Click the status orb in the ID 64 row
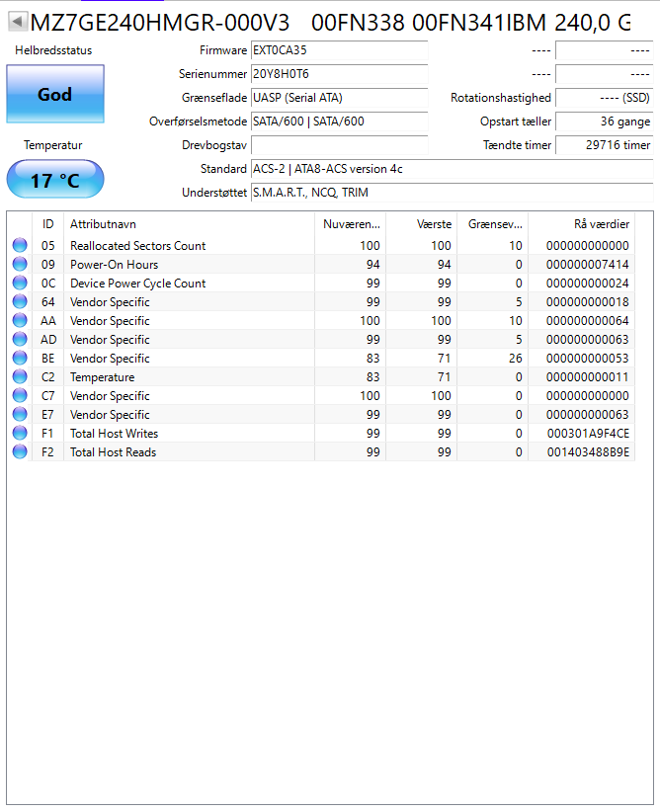Viewport: 660px width, 812px height. (x=20, y=302)
